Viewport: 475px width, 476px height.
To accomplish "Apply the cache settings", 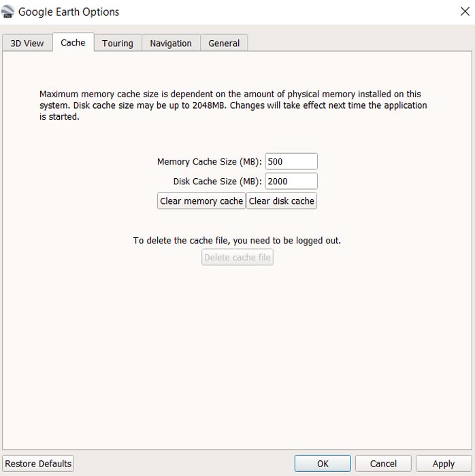I will click(x=444, y=464).
